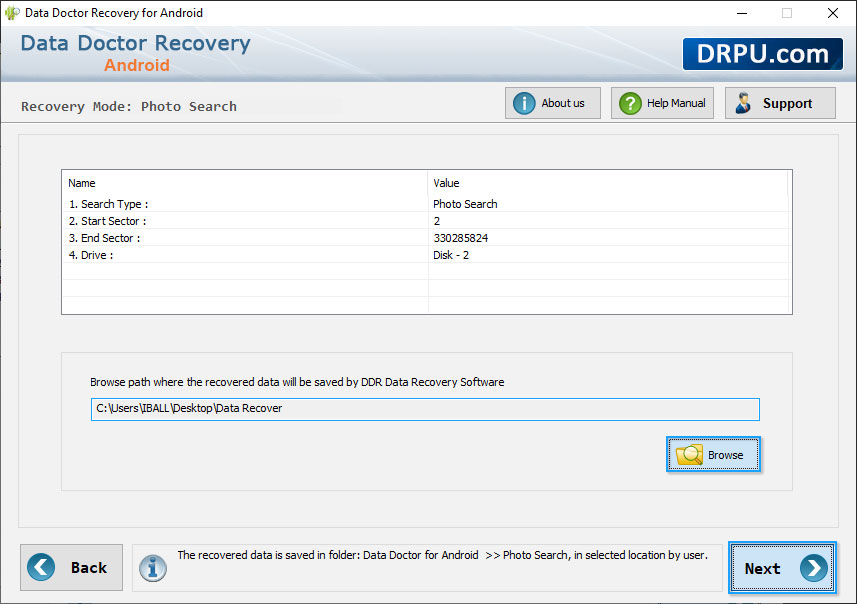857x604 pixels.
Task: Click the start sector value '2'
Action: point(437,221)
